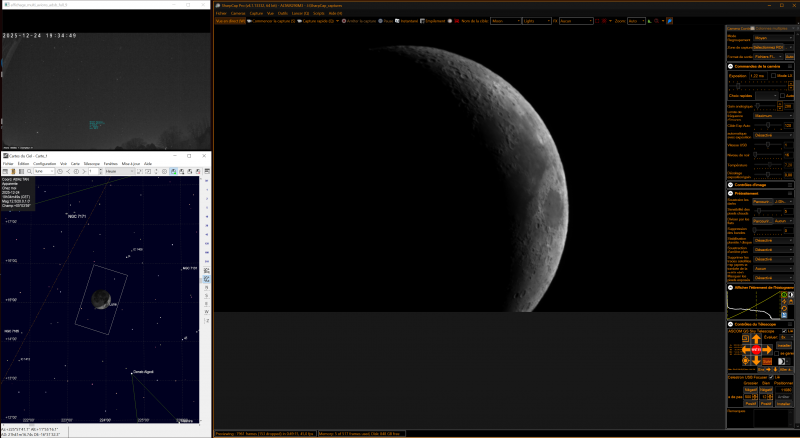Collapse the Commandes de la caméra section
This screenshot has height=438, width=800.
(730, 66)
